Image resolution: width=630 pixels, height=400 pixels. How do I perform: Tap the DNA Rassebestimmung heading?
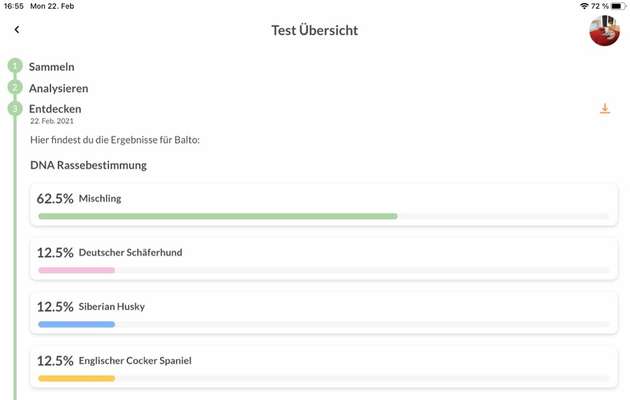tap(89, 164)
